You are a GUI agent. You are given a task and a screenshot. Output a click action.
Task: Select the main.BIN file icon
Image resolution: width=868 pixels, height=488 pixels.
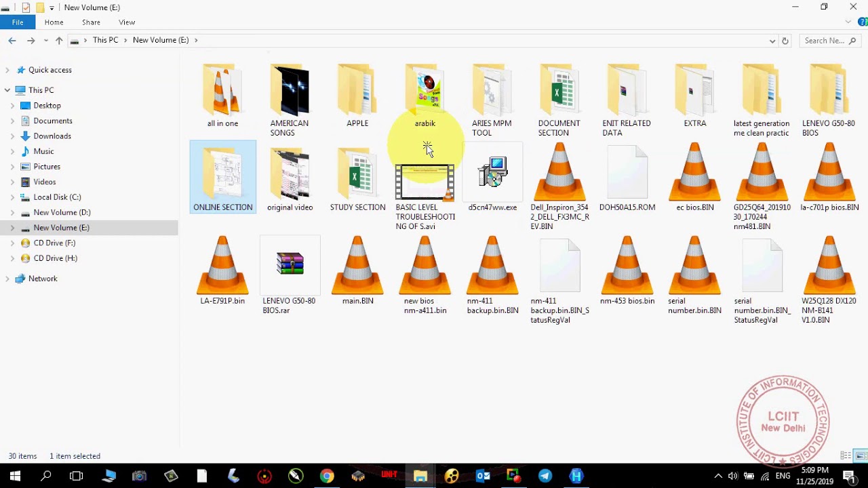(357, 266)
